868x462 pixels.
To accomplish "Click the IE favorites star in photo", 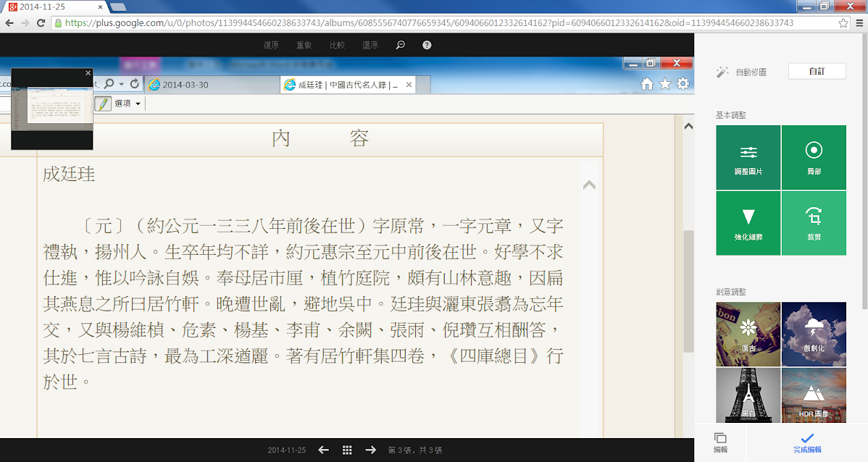I will pyautogui.click(x=665, y=83).
